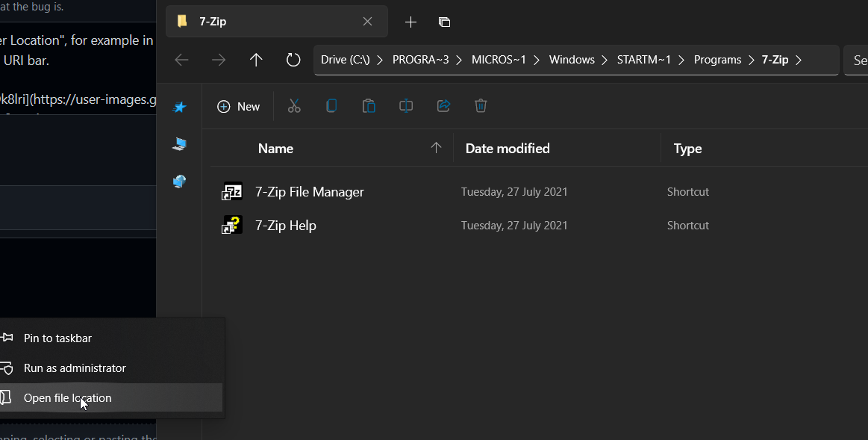Sort files by the Name column
The image size is (868, 440).
tap(275, 149)
